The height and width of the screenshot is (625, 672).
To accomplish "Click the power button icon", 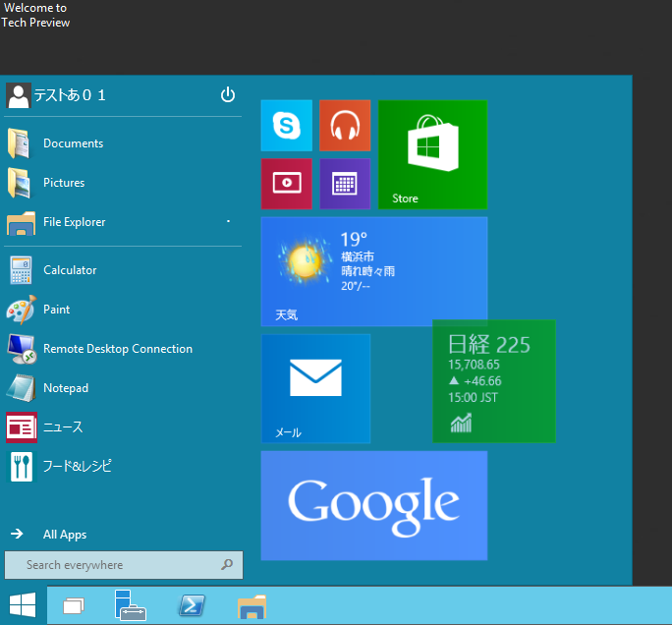I will coord(228,94).
